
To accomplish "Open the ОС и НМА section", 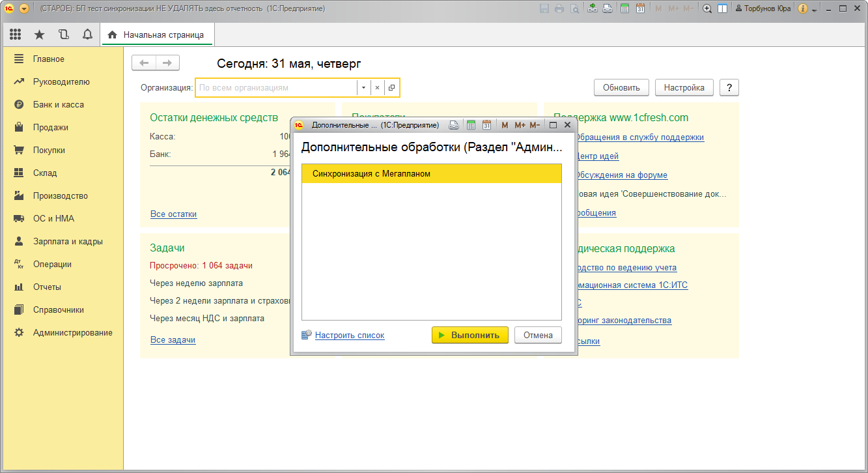I will tap(54, 218).
